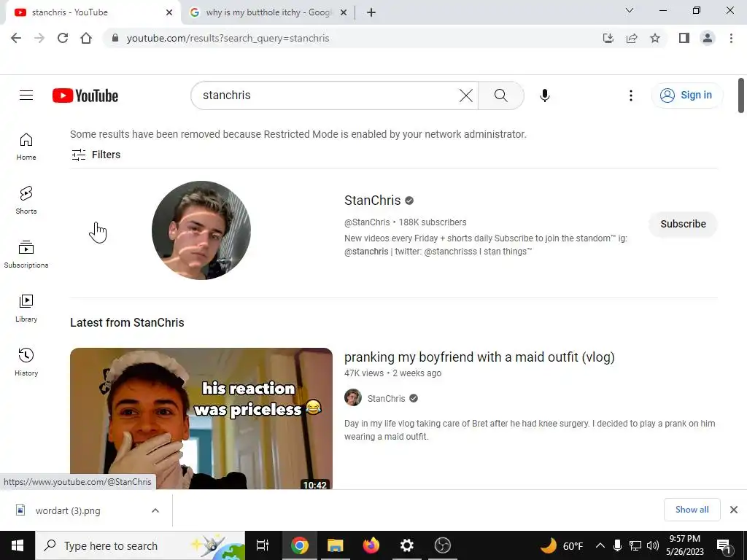
Task: Open volume control in system tray
Action: click(653, 545)
